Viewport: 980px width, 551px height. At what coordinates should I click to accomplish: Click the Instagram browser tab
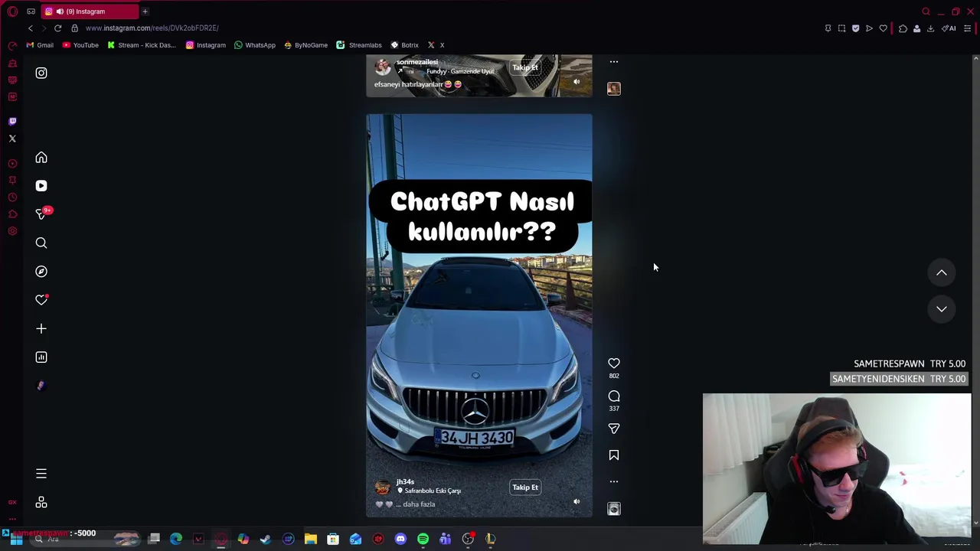click(88, 11)
